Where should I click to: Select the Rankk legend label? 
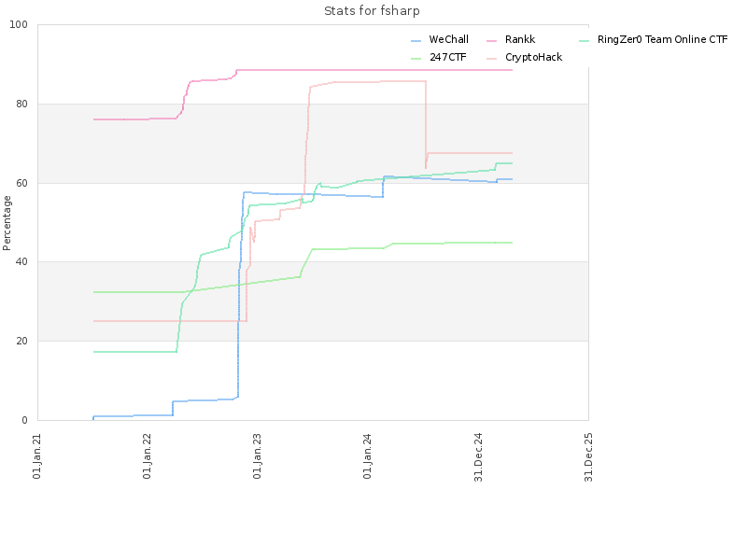coord(520,39)
